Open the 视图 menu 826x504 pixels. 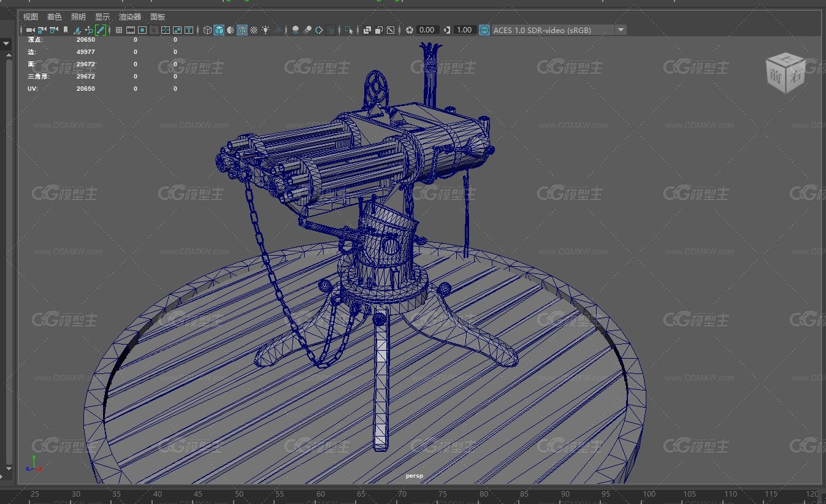tap(30, 17)
